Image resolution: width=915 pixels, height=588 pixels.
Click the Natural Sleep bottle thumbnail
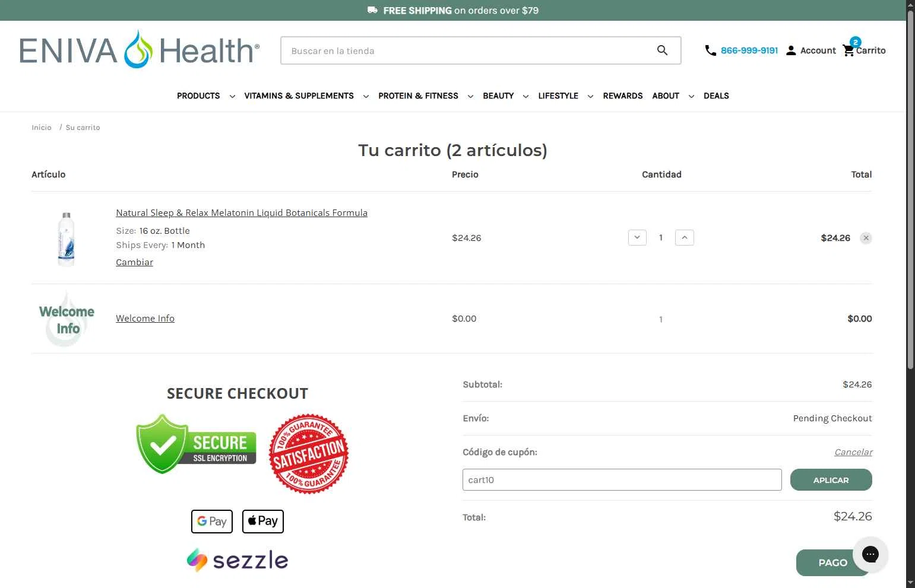point(66,239)
